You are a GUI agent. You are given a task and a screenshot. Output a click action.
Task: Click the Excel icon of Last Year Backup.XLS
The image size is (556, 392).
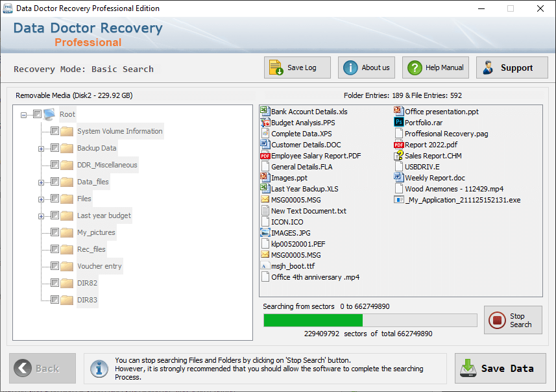point(265,188)
